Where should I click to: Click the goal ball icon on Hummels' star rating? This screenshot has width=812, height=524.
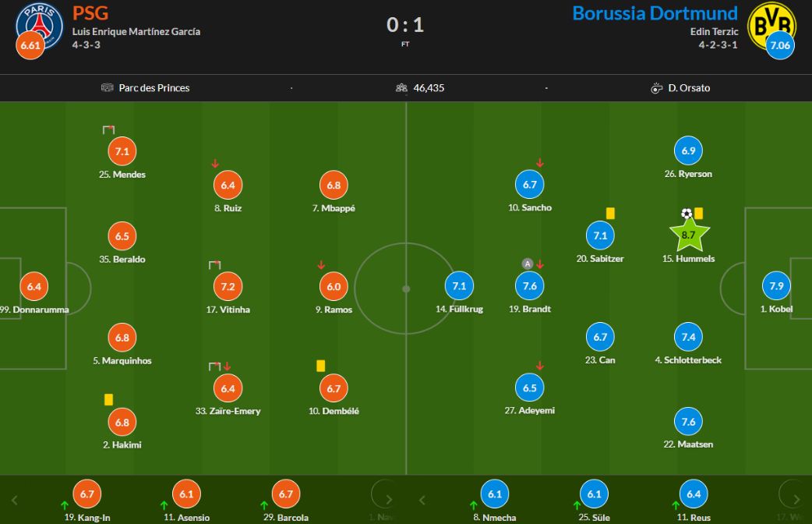tap(686, 211)
